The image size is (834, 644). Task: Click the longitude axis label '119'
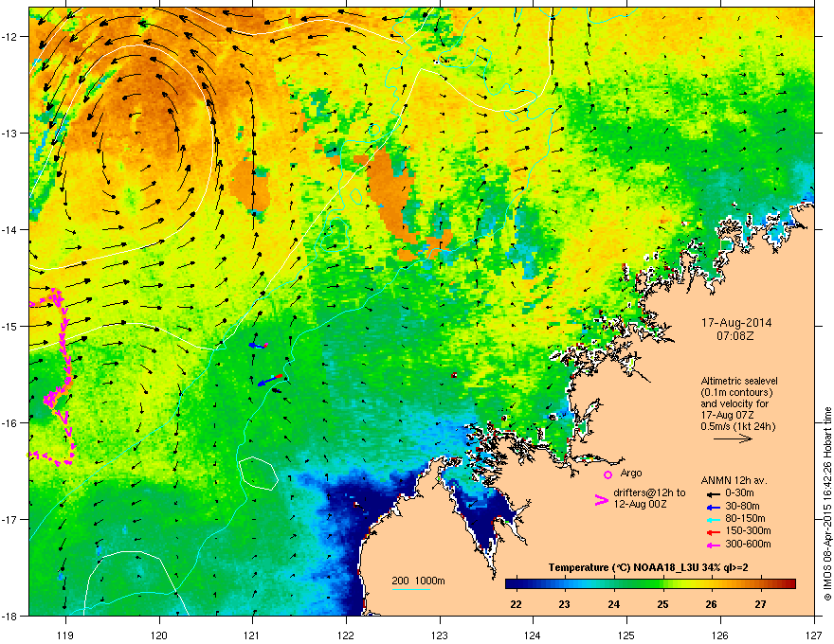coord(65,635)
